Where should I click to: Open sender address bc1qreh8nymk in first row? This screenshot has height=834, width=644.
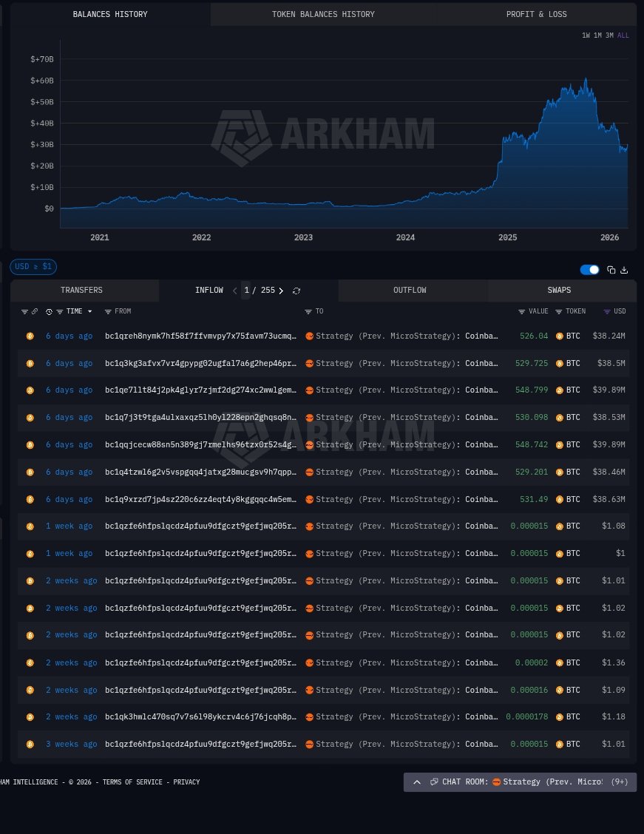click(x=200, y=336)
